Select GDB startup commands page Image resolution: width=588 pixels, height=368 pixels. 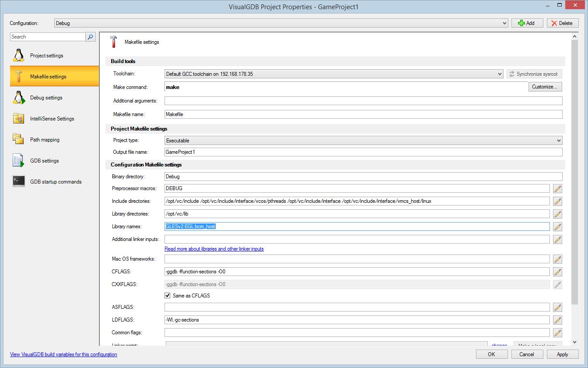pos(55,182)
